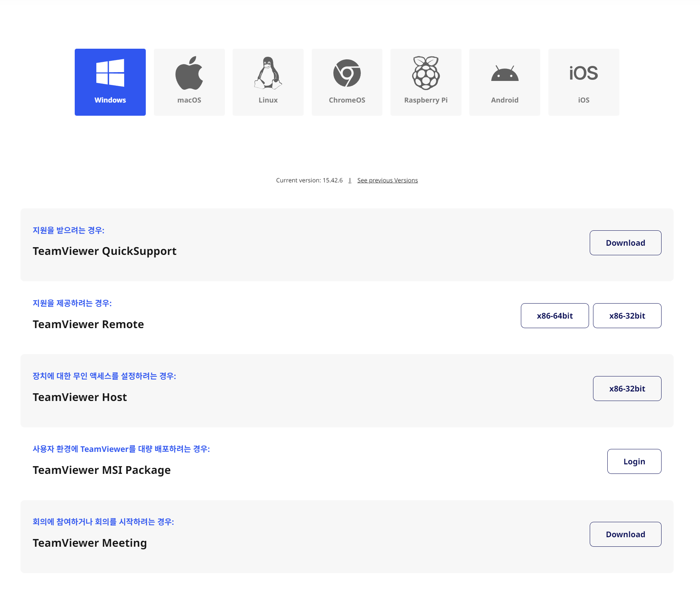Click the '회의에 참여하거나 회의를 시작하려는 경우:' label

coord(103,522)
